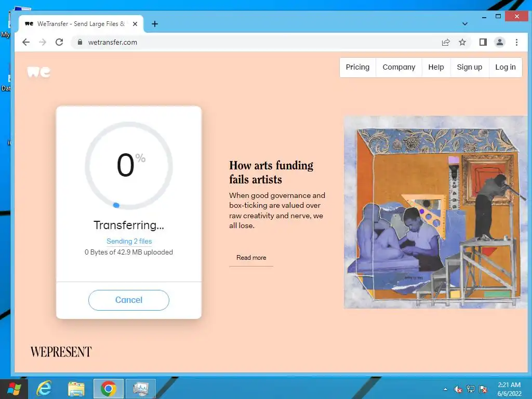The image size is (532, 399).
Task: Click the circular upload progress ring
Action: tap(129, 166)
